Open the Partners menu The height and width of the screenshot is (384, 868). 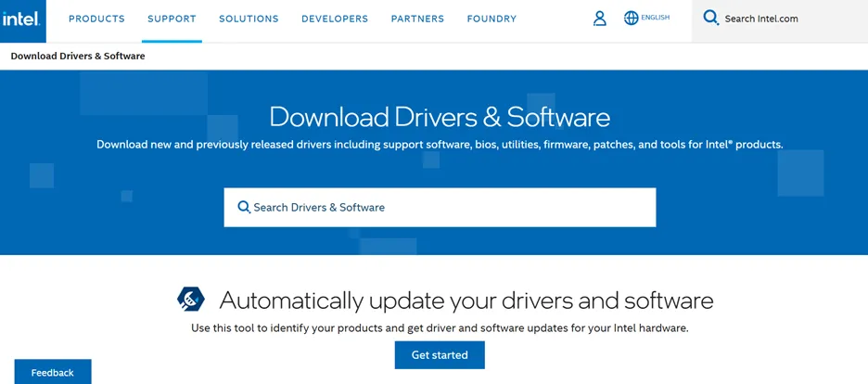[x=417, y=19]
